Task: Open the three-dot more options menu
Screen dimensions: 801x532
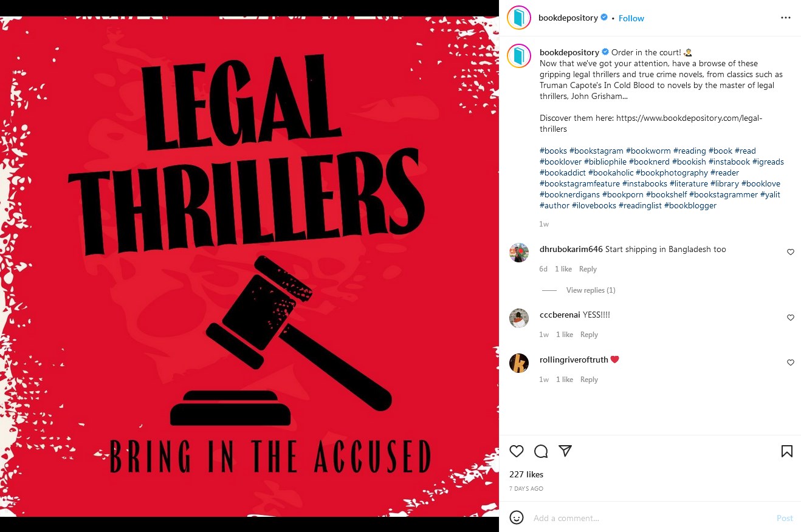Action: [786, 18]
